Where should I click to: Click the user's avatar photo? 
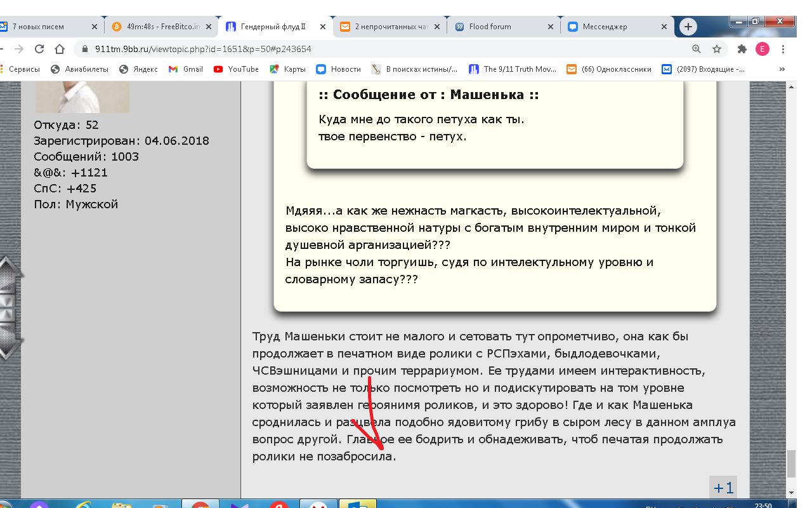pyautogui.click(x=82, y=97)
